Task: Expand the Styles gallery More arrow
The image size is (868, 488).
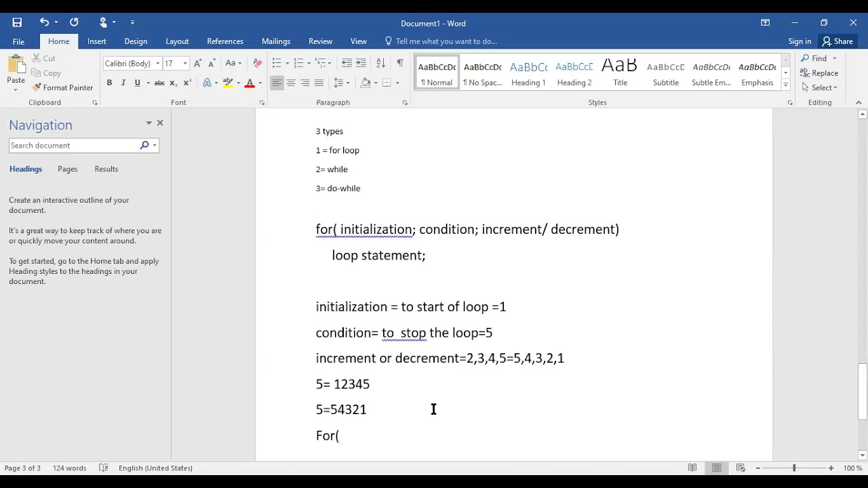Action: (x=786, y=85)
